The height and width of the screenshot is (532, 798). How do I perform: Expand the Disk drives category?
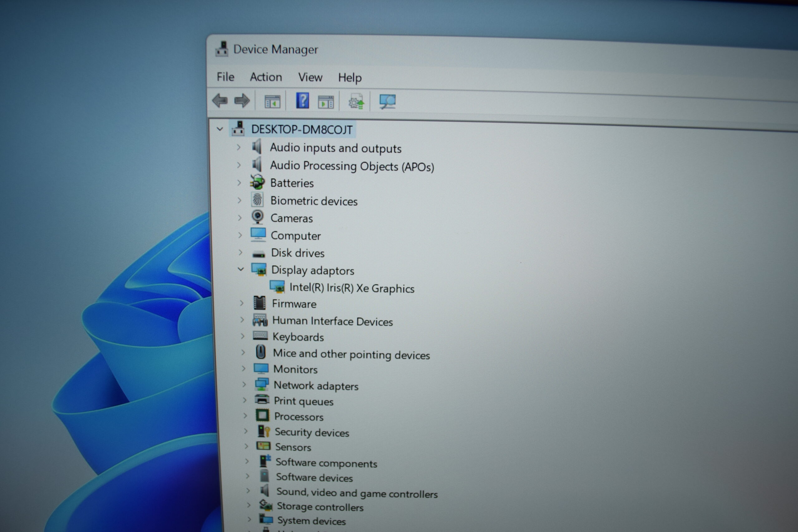coord(241,252)
